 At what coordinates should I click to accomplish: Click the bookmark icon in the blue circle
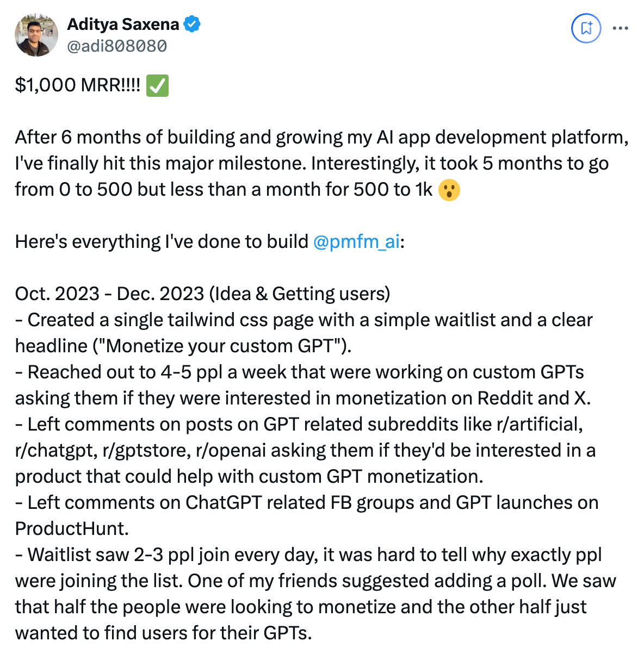click(x=586, y=28)
